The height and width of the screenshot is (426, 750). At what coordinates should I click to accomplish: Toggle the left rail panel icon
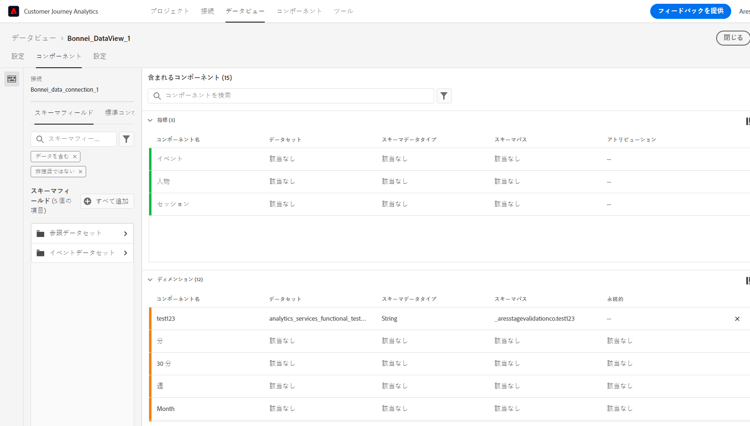11,79
